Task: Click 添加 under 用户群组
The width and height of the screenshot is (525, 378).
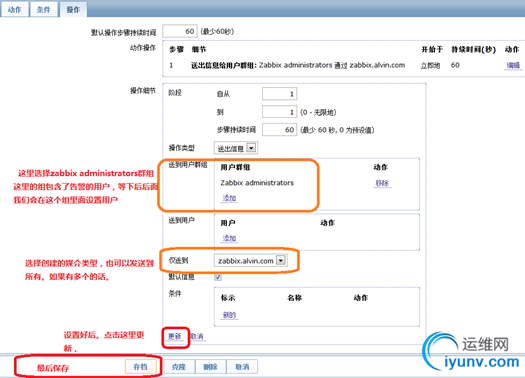Action: [x=229, y=198]
